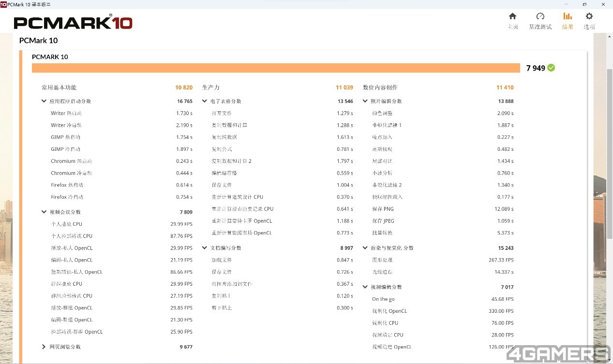Select the 打开文件 row
The width and height of the screenshot is (613, 364).
tap(282, 113)
